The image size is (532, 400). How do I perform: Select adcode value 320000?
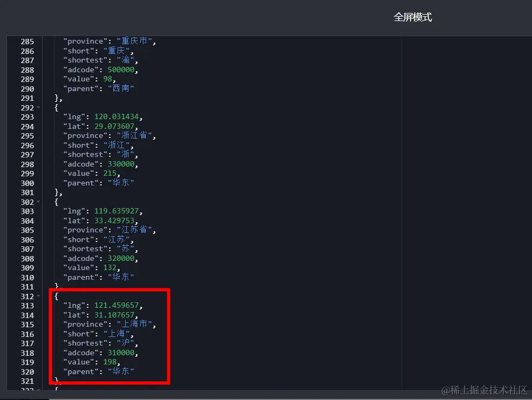click(121, 258)
